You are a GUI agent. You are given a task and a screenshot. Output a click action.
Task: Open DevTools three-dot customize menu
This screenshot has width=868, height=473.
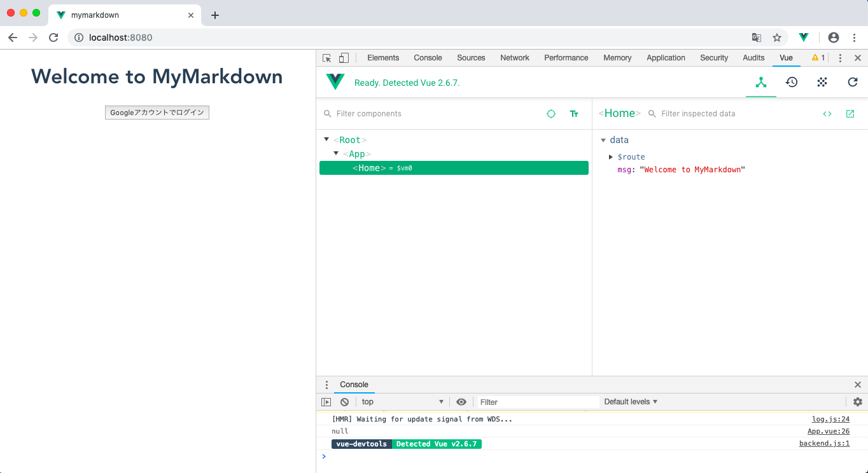pos(840,58)
